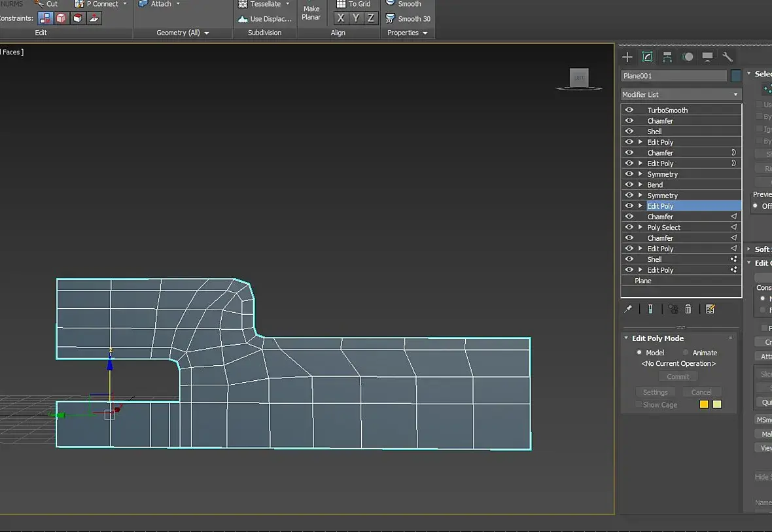Viewport: 772px width, 532px height.
Task: Open Configure Modifier Sets icon
Action: click(711, 309)
